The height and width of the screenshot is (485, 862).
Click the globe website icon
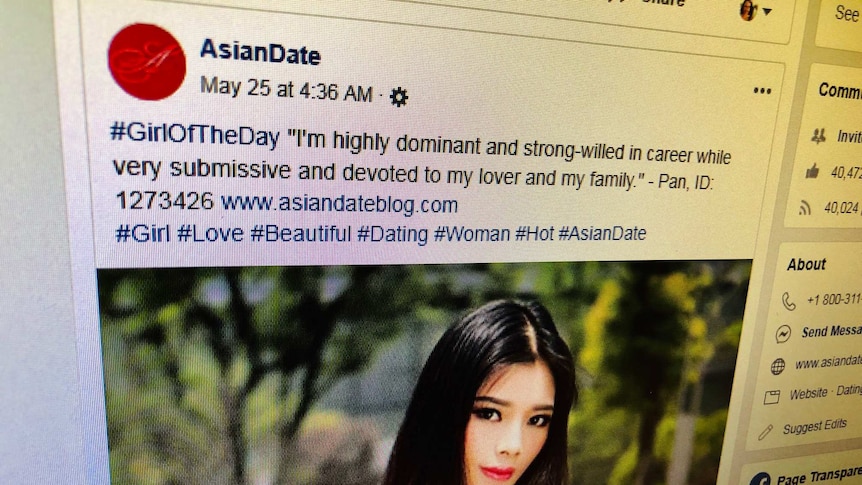(x=777, y=366)
